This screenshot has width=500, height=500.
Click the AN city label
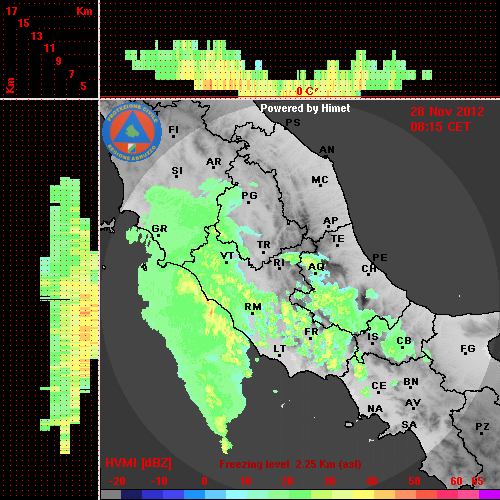327,150
